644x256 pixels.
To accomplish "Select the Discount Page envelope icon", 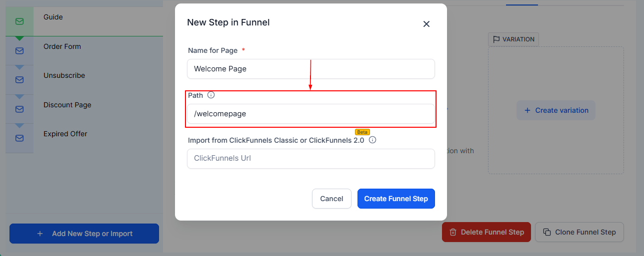I will click(x=19, y=109).
